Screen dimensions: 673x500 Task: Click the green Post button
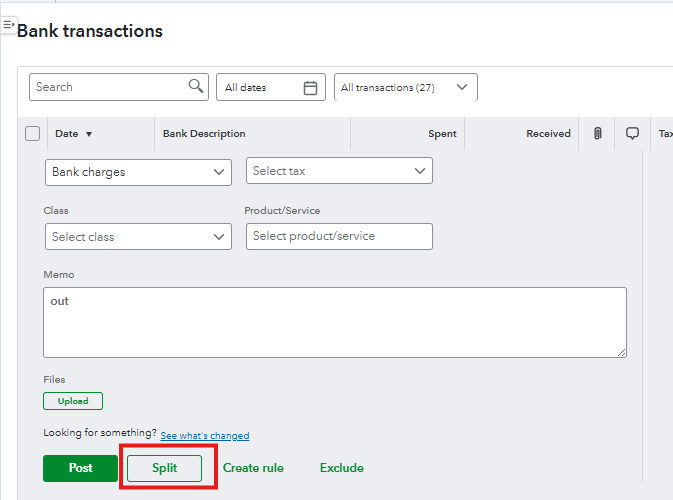click(x=80, y=468)
